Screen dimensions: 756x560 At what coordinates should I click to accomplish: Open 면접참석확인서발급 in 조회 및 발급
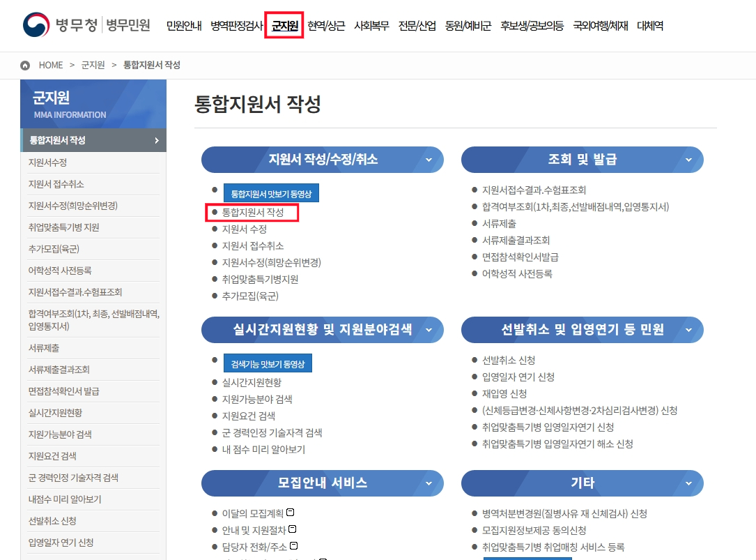point(520,257)
